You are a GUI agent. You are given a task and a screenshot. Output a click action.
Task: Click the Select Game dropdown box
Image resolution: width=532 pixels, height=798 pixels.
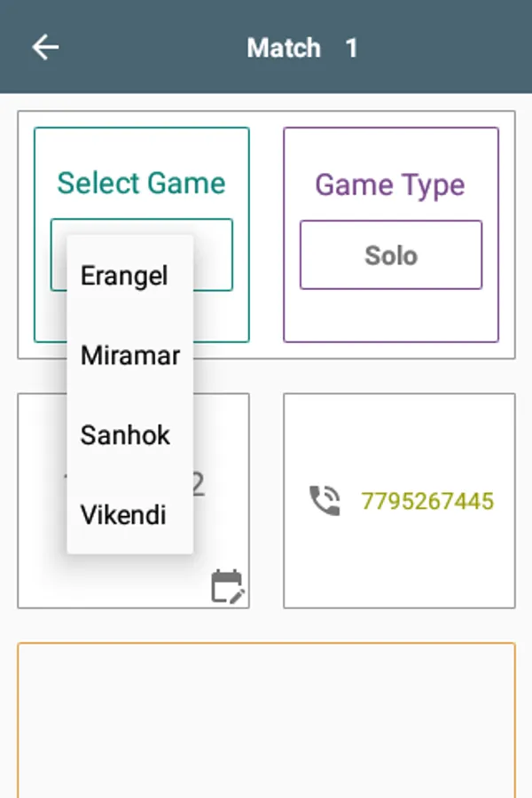pyautogui.click(x=213, y=254)
